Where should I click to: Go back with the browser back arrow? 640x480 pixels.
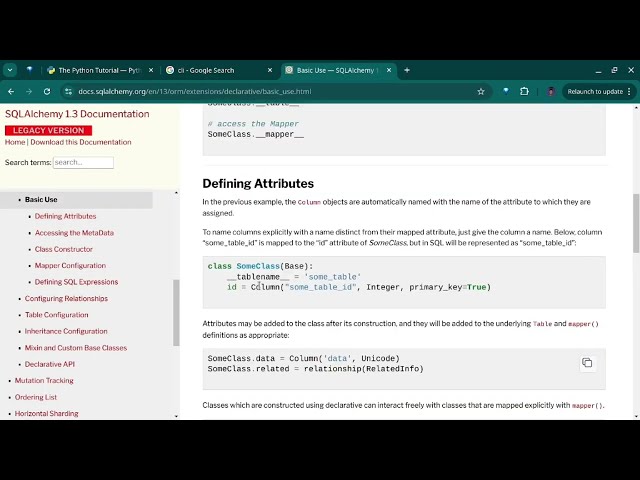tap(11, 91)
